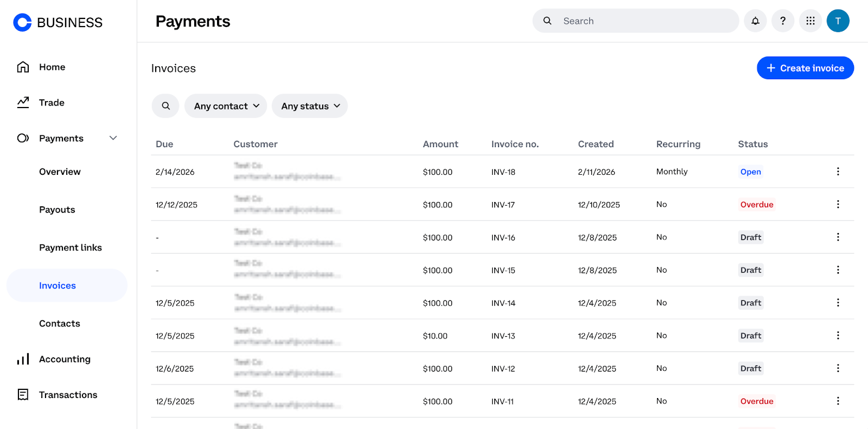Click the Draft status badge for INV-16
The height and width of the screenshot is (429, 868).
point(751,237)
